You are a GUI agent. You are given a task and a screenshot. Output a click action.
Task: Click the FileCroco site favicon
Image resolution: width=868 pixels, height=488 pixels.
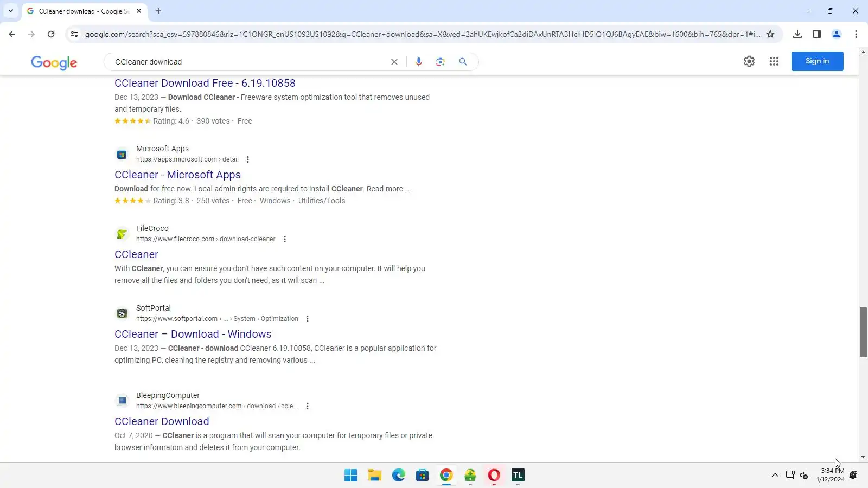click(122, 234)
